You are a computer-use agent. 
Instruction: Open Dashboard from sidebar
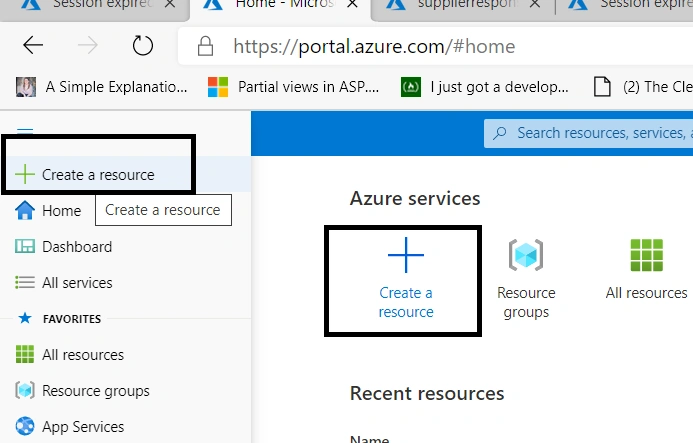click(x=77, y=247)
